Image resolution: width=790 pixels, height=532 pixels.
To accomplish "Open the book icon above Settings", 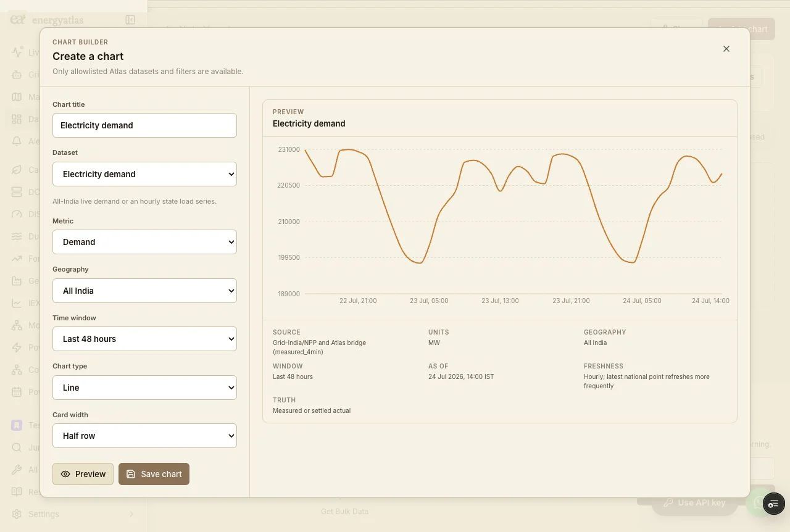I will pos(17,492).
